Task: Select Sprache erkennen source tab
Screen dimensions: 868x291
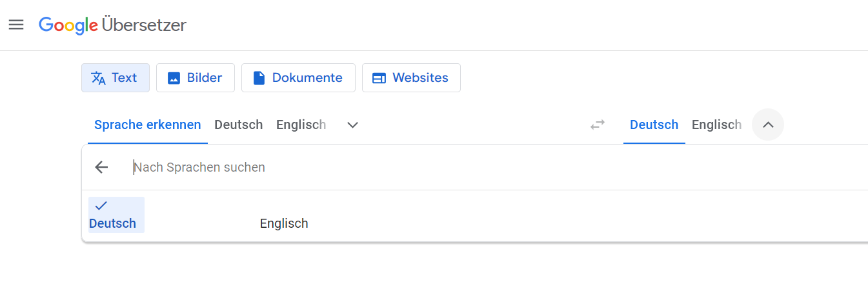Action: coord(147,125)
